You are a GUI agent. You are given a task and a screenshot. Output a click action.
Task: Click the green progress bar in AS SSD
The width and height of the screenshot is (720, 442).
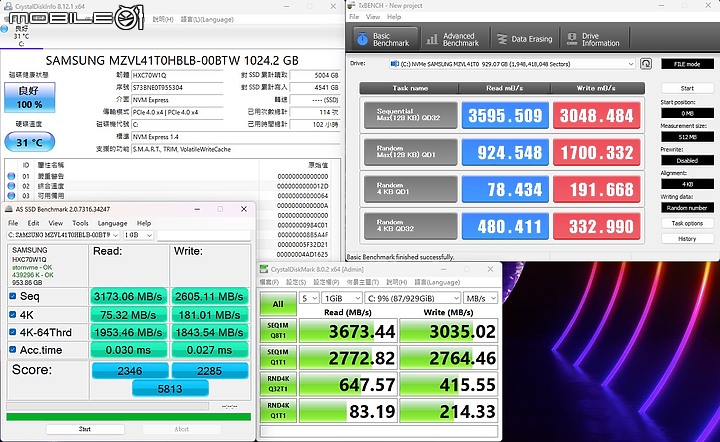click(129, 417)
